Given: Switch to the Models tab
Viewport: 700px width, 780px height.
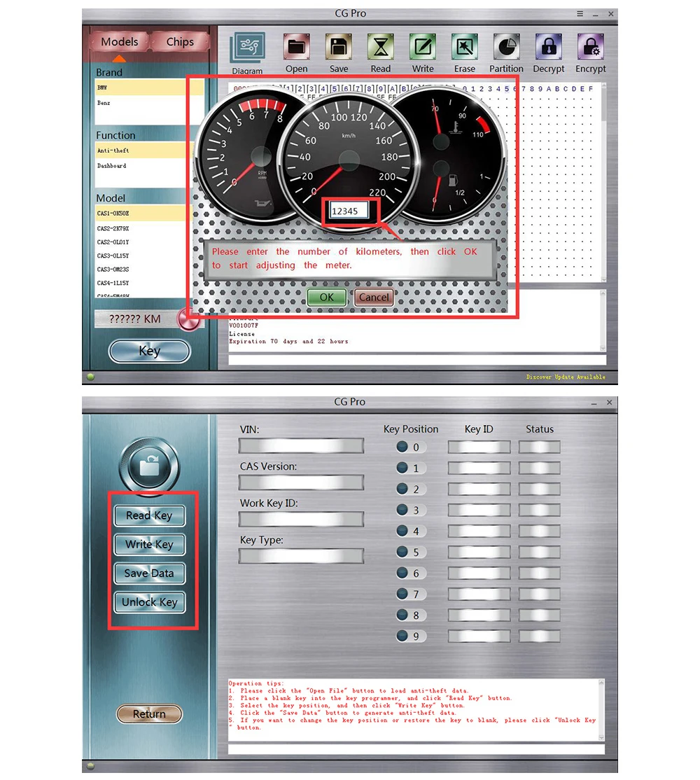Looking at the screenshot, I should pyautogui.click(x=119, y=42).
